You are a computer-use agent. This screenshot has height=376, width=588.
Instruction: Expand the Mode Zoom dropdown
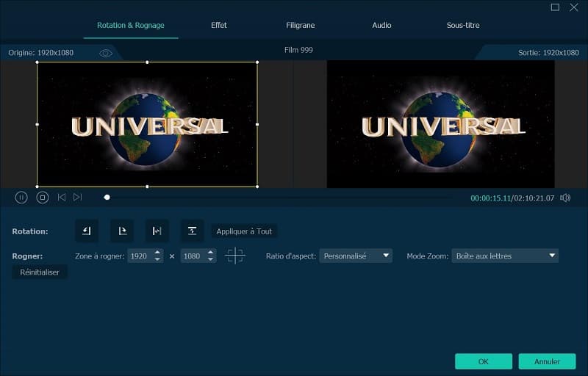505,256
